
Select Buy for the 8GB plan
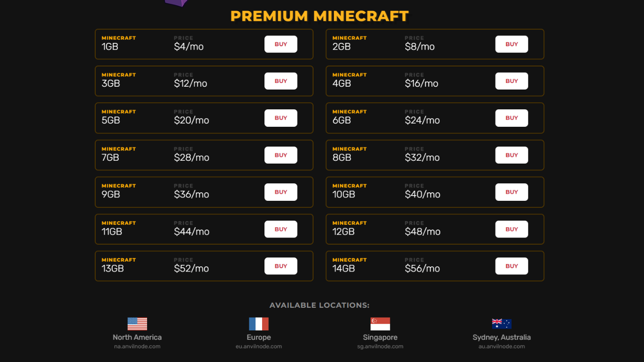(x=512, y=155)
